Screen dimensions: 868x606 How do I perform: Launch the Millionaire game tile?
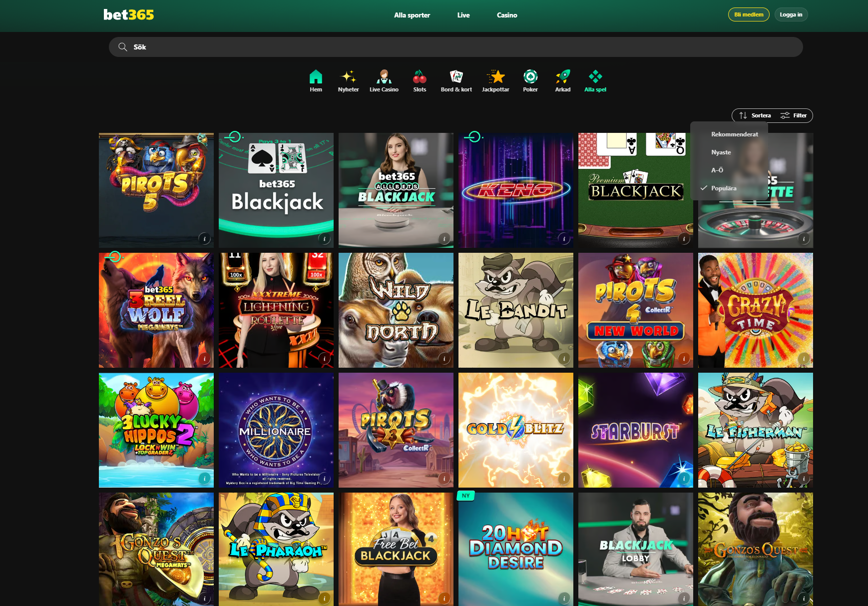(x=276, y=430)
